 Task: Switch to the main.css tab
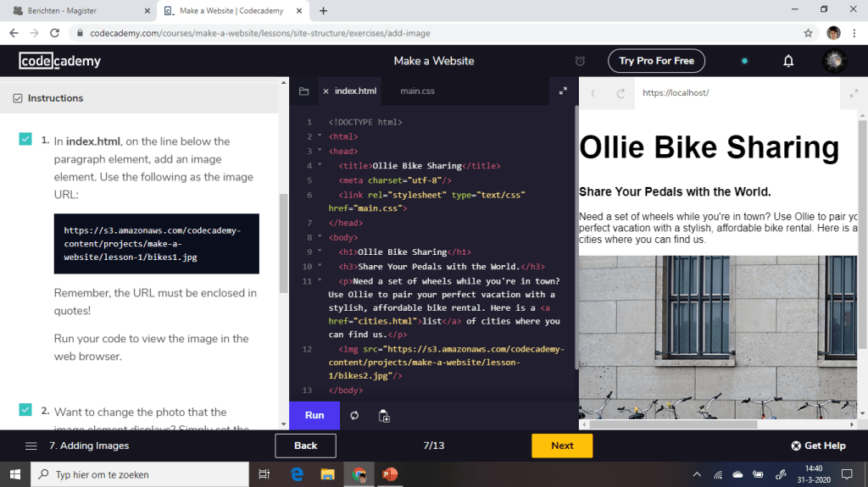pos(417,91)
